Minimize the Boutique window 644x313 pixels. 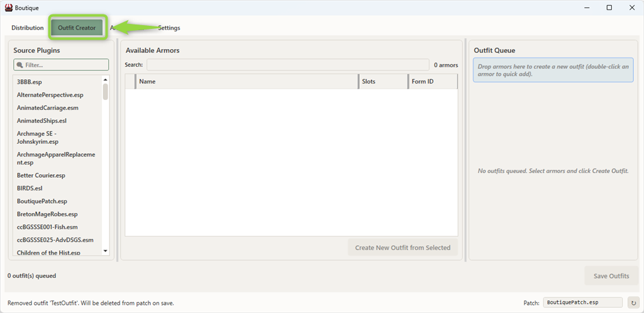tap(580, 8)
